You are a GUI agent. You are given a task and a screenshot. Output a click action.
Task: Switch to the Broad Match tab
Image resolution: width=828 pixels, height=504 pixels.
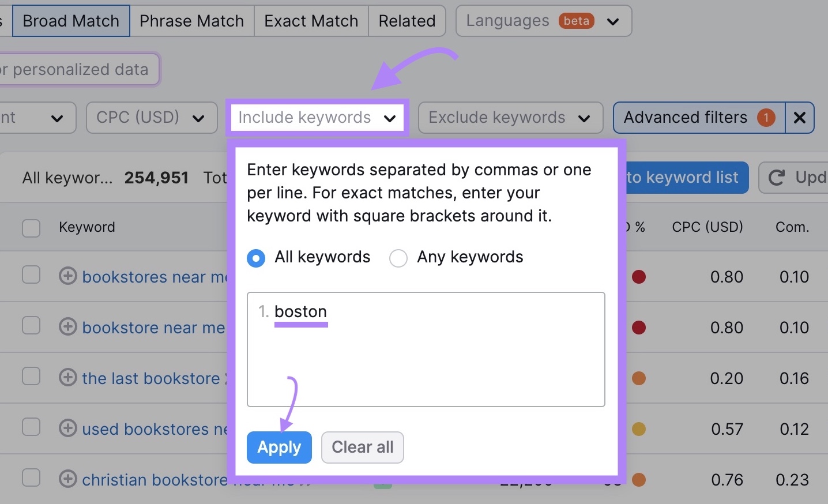coord(71,21)
